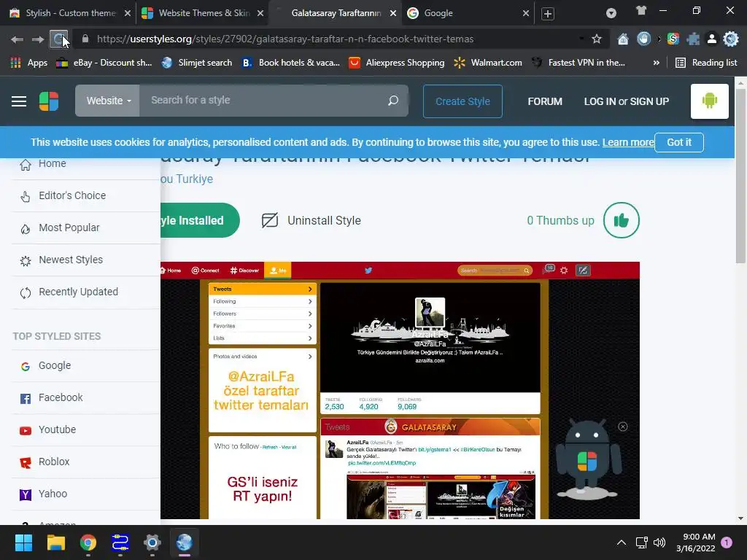This screenshot has width=747, height=560.
Task: Open Yahoo styled site in sidebar
Action: (x=86, y=494)
